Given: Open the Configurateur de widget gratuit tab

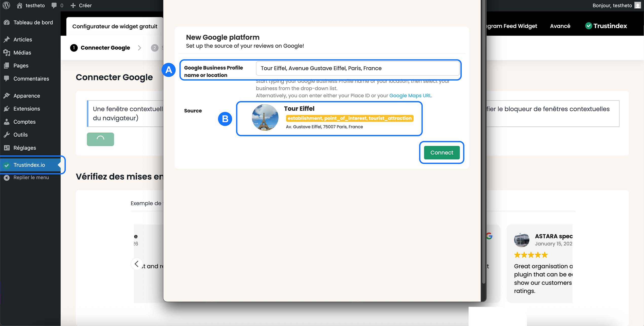Looking at the screenshot, I should tap(115, 26).
